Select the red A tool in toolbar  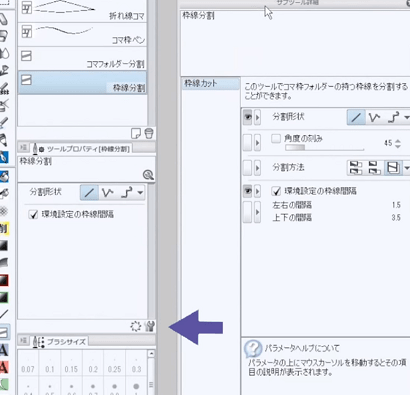click(4, 367)
